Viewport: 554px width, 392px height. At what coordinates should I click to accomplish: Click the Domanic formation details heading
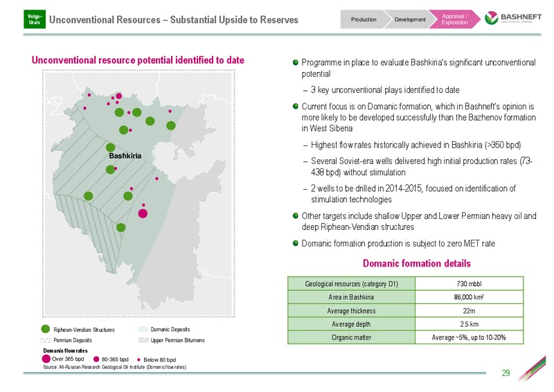417,264
